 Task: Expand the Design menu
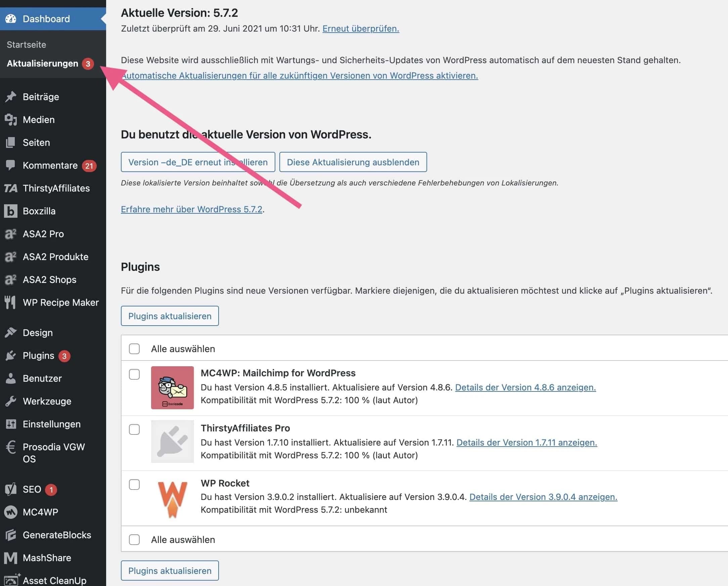tap(37, 333)
